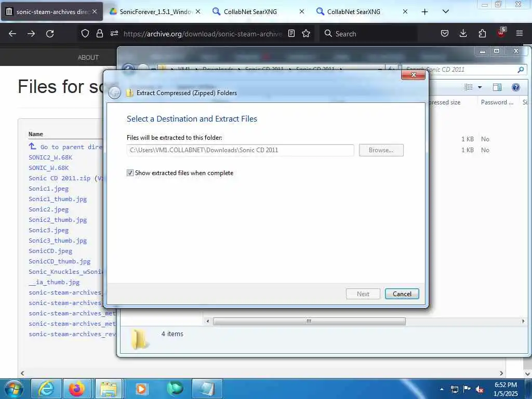Reload the archive.org page
This screenshot has height=399, width=532.
click(50, 34)
